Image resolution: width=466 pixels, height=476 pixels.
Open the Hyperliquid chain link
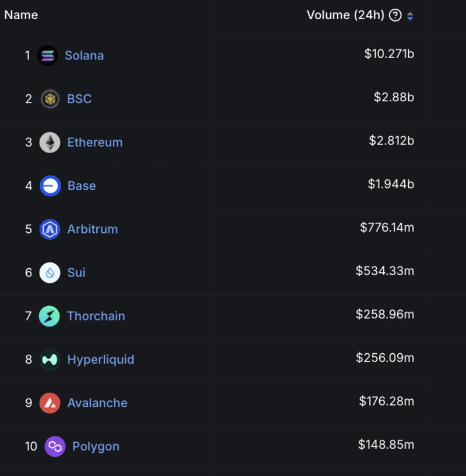coord(101,360)
